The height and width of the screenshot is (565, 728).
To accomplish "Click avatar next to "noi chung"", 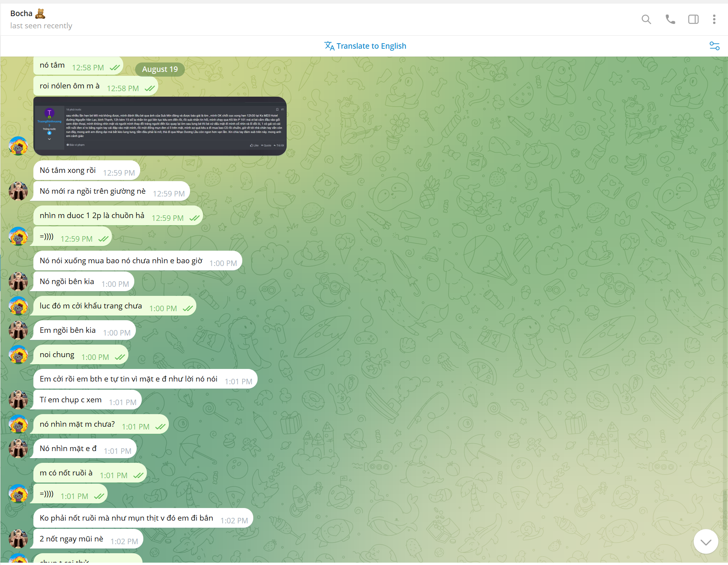I will tap(18, 355).
